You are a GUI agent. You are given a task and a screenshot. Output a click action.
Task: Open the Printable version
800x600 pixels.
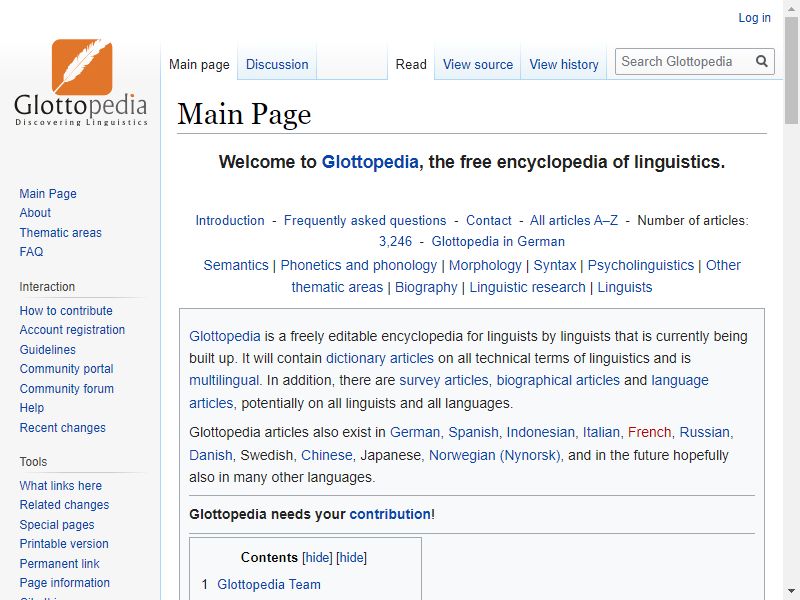pos(64,544)
